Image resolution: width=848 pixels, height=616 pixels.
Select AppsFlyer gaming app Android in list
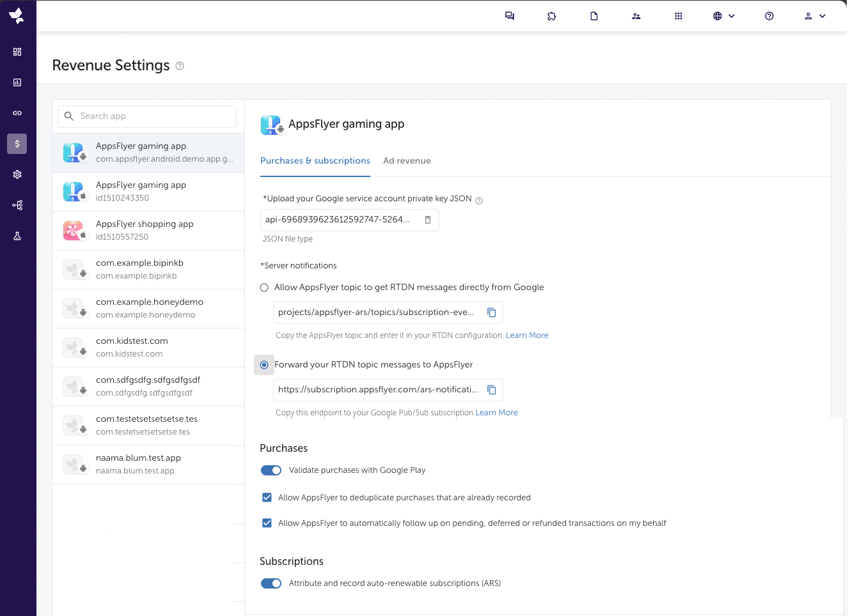(x=148, y=153)
